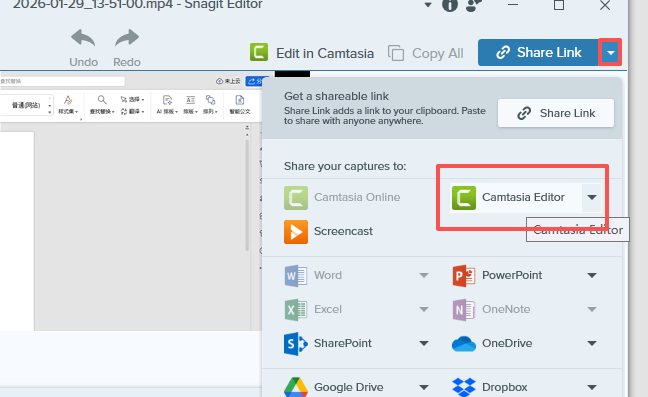
Task: Expand the dropdown arrow beside the blue Share Link button
Action: tap(610, 52)
